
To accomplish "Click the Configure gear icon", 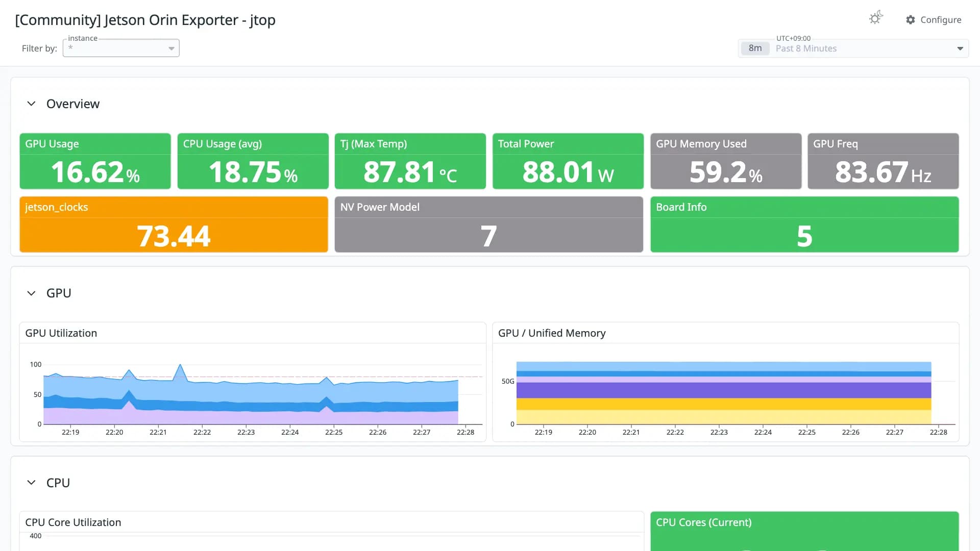I will pos(911,20).
